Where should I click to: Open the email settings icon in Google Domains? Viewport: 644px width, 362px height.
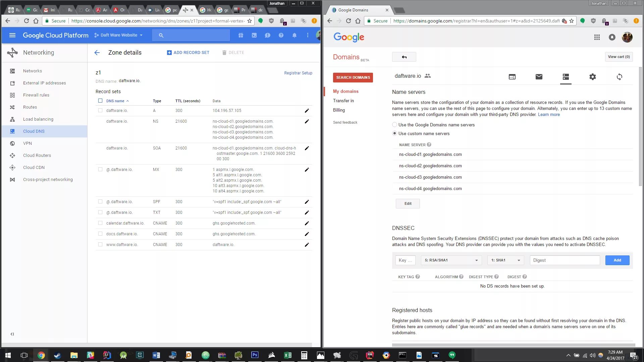click(x=539, y=77)
